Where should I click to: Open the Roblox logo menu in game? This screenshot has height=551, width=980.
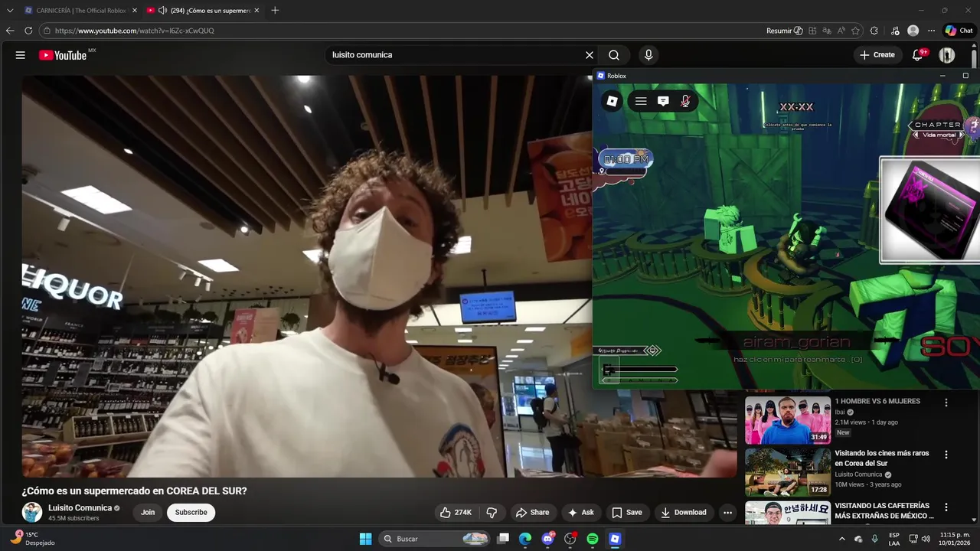tap(612, 101)
